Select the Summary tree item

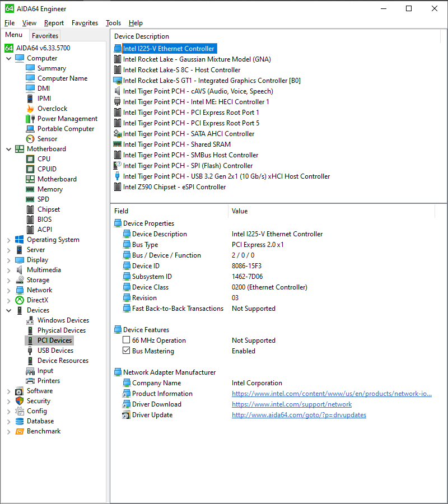(x=52, y=68)
